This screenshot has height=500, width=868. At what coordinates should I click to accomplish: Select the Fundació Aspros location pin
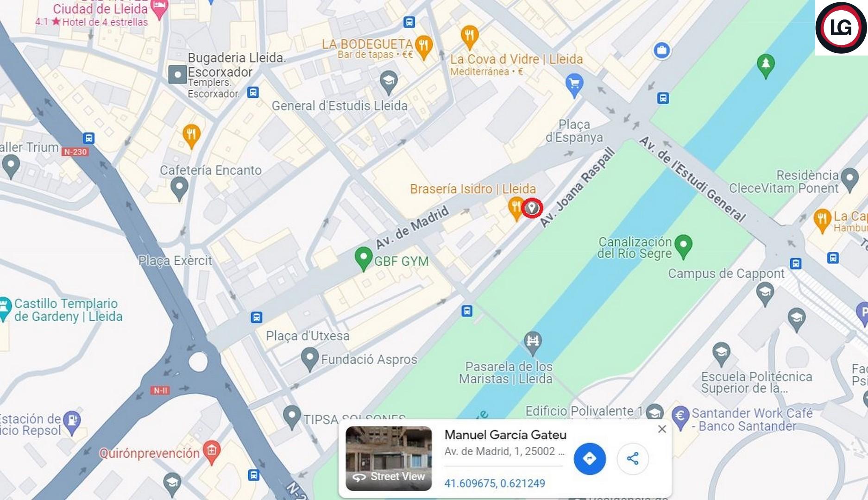tap(309, 360)
